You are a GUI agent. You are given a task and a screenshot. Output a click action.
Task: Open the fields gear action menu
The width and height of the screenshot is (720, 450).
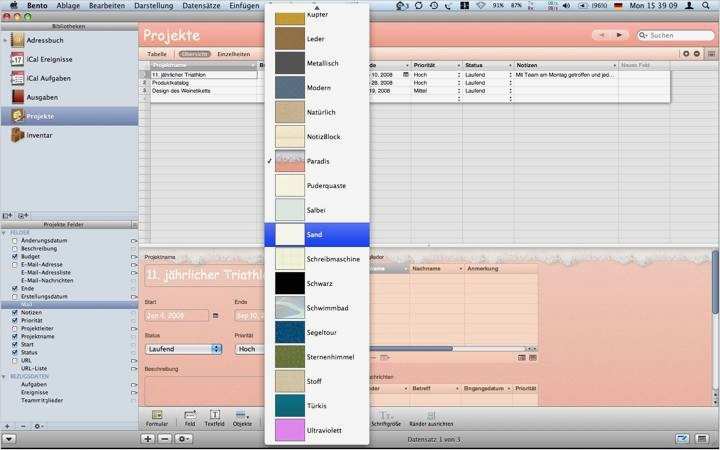click(39, 427)
